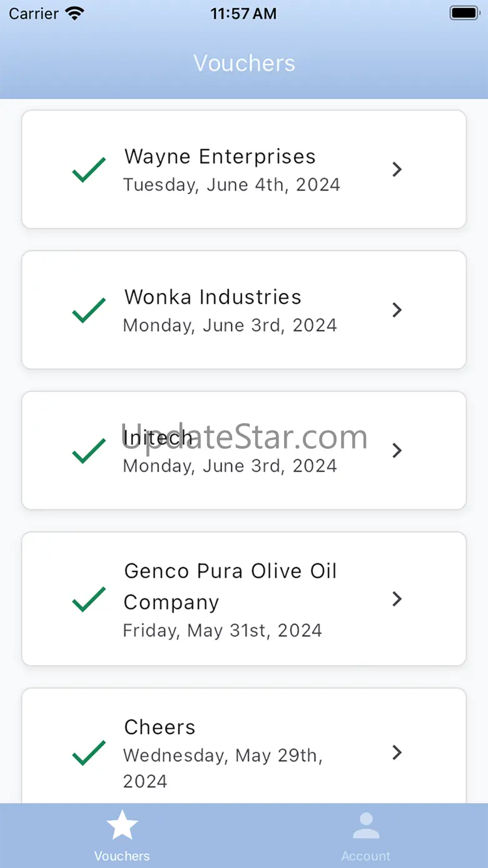Tap the Vouchers page header title
This screenshot has width=488, height=868.
[x=244, y=63]
